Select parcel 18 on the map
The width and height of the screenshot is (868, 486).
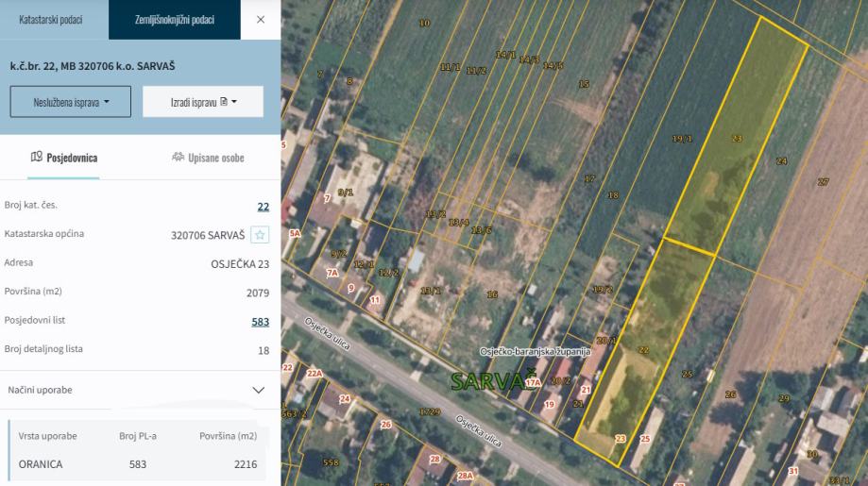pos(613,195)
